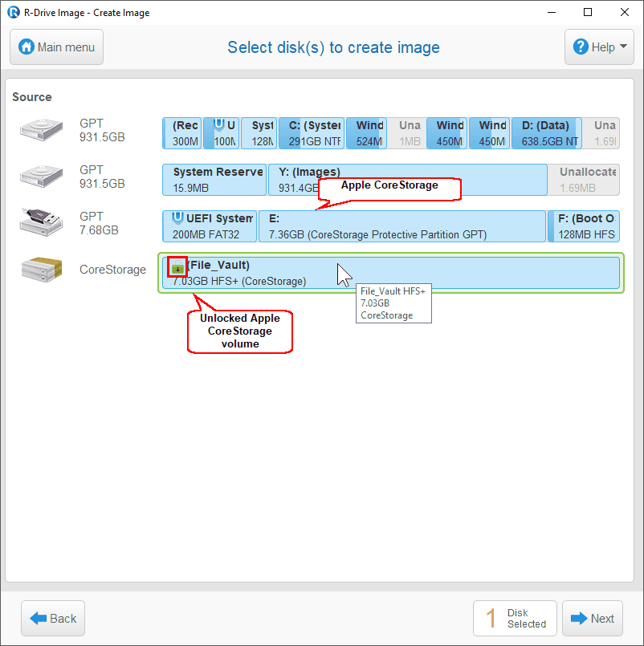Click the blue arrow on Next
Image resolution: width=644 pixels, height=646 pixels.
tap(579, 618)
